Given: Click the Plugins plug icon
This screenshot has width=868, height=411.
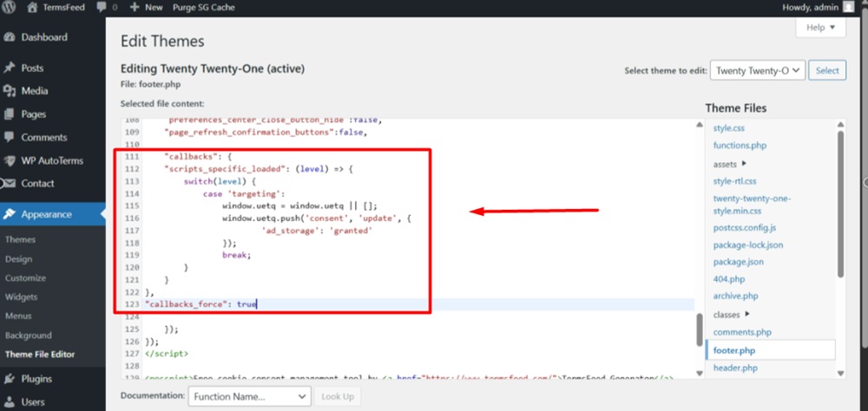Looking at the screenshot, I should coord(10,379).
